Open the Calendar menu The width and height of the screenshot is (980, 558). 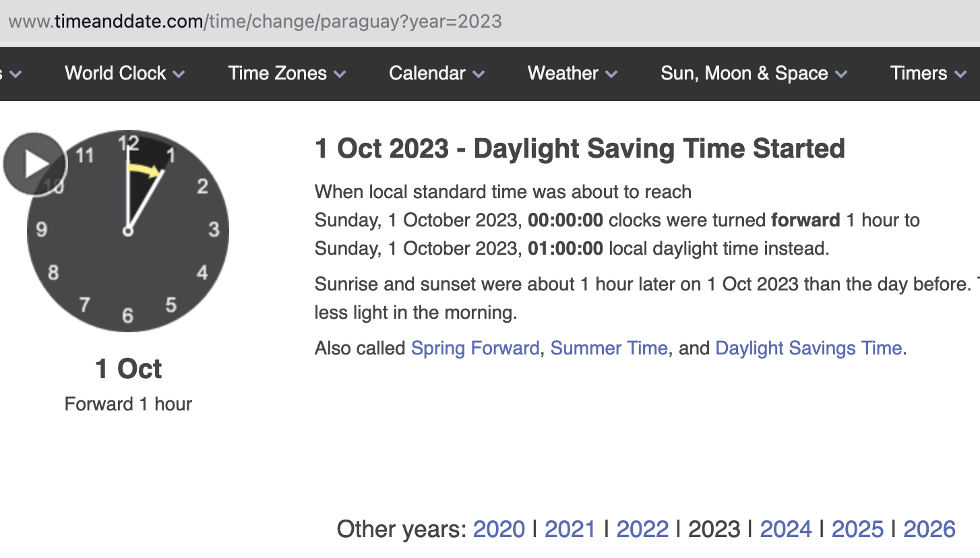tap(427, 73)
